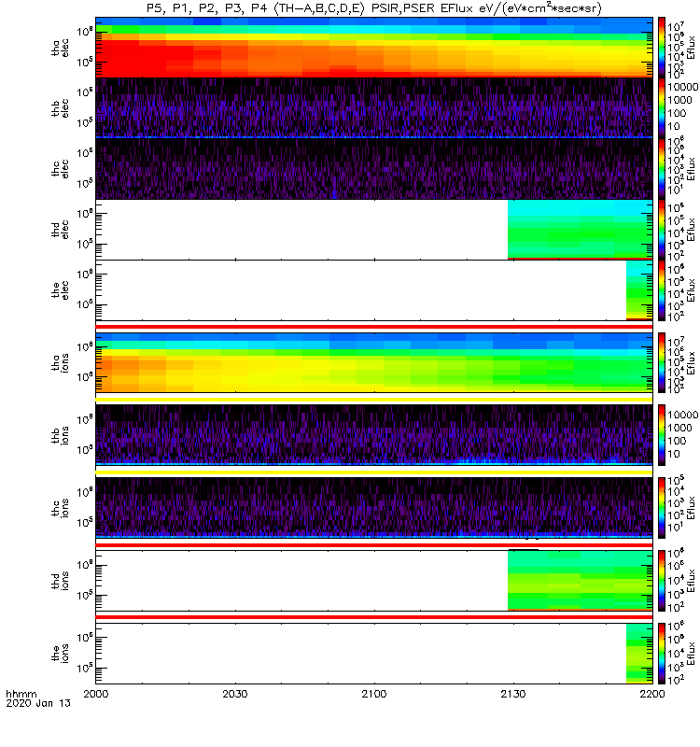Click the 2030 time axis label
Image resolution: width=700 pixels, height=747 pixels.
(x=235, y=694)
